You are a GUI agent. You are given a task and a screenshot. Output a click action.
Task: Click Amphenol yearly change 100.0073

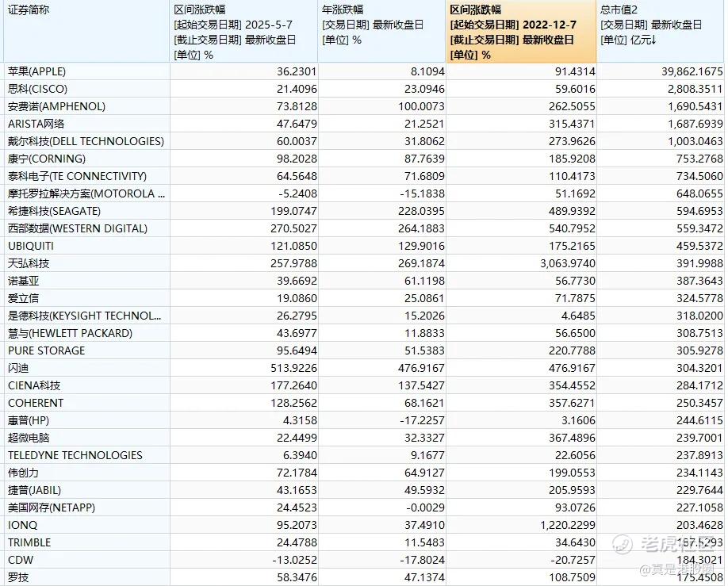(x=421, y=106)
